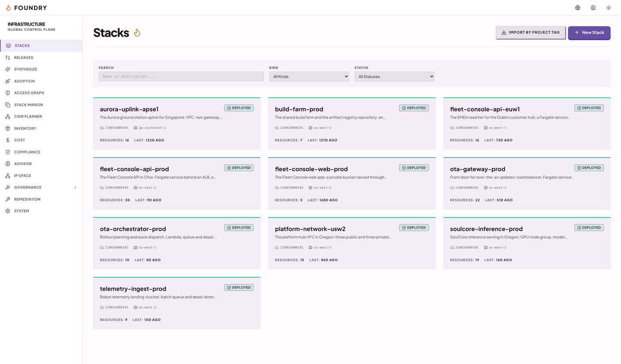The height and width of the screenshot is (364, 621).
Task: Open the Kind filter dropdown
Action: pos(309,76)
